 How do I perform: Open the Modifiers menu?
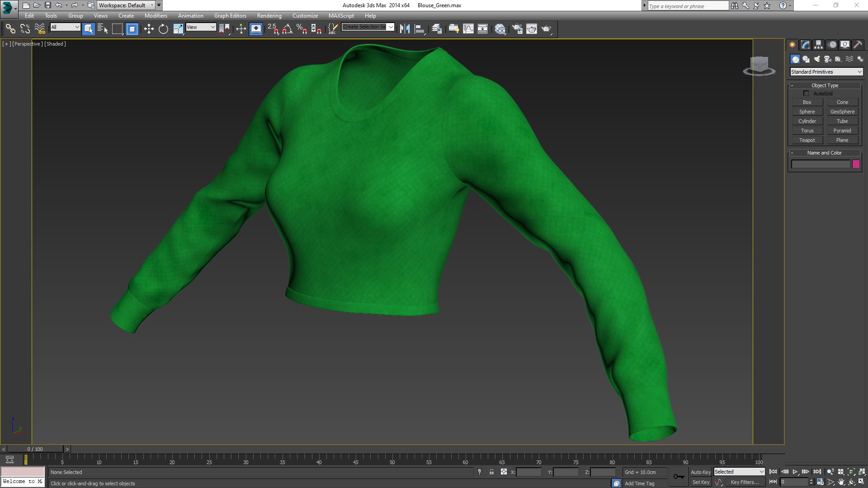coord(156,15)
